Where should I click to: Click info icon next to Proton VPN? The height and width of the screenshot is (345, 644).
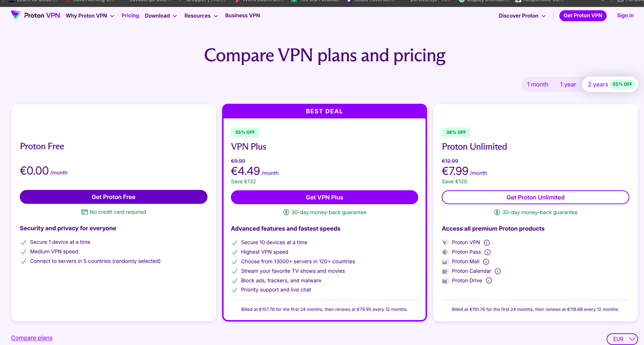(x=487, y=243)
